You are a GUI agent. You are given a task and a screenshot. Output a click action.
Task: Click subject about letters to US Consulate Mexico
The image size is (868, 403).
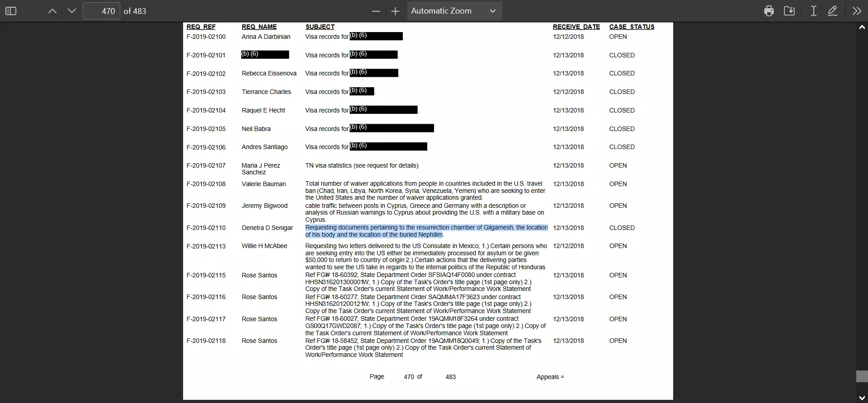[x=426, y=257]
